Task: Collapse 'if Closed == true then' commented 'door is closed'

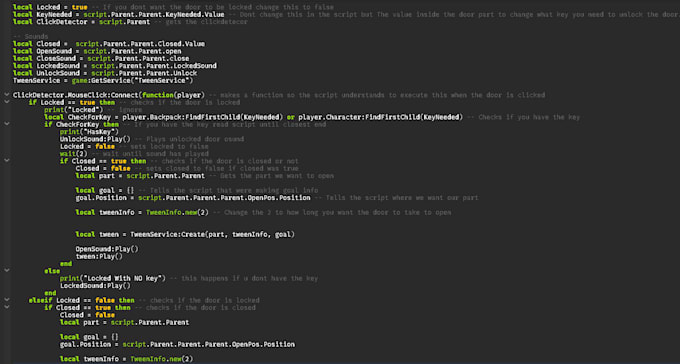Action: [6, 307]
